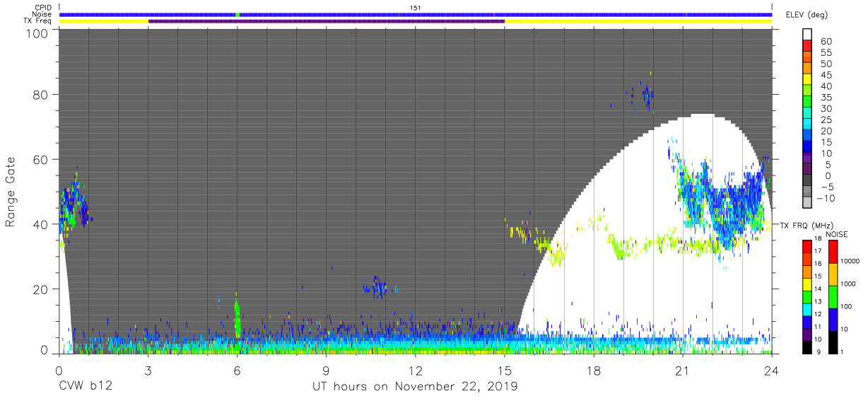The width and height of the screenshot is (868, 401).
Task: Click the 'NOISE' colorbar title
Action: pyautogui.click(x=836, y=233)
